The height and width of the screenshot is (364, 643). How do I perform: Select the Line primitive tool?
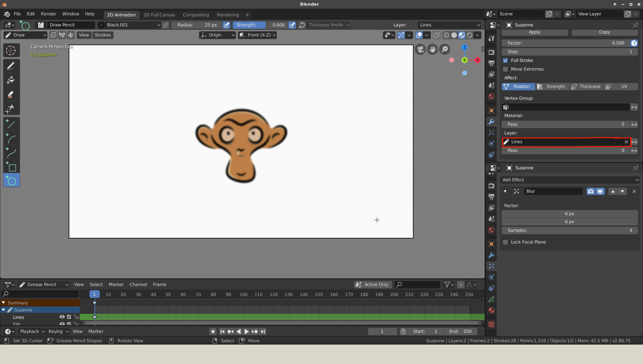tap(11, 124)
